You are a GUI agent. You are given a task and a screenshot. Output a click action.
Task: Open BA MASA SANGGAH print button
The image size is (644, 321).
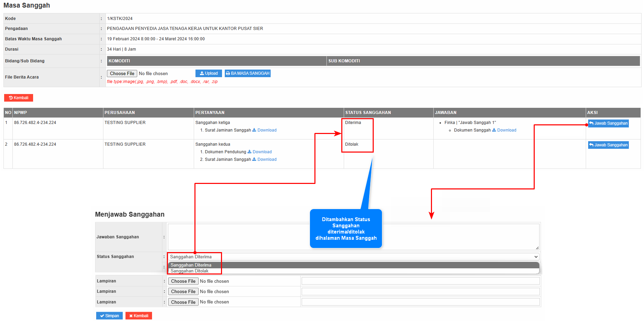coord(248,73)
